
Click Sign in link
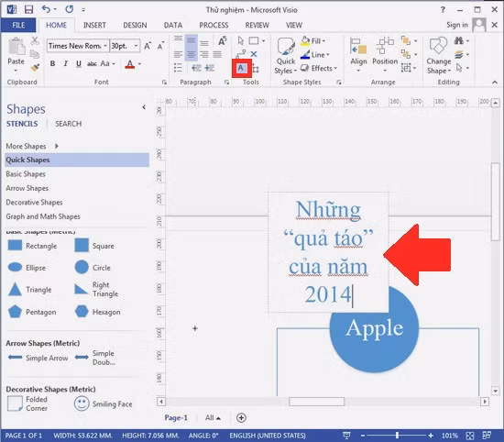click(457, 25)
